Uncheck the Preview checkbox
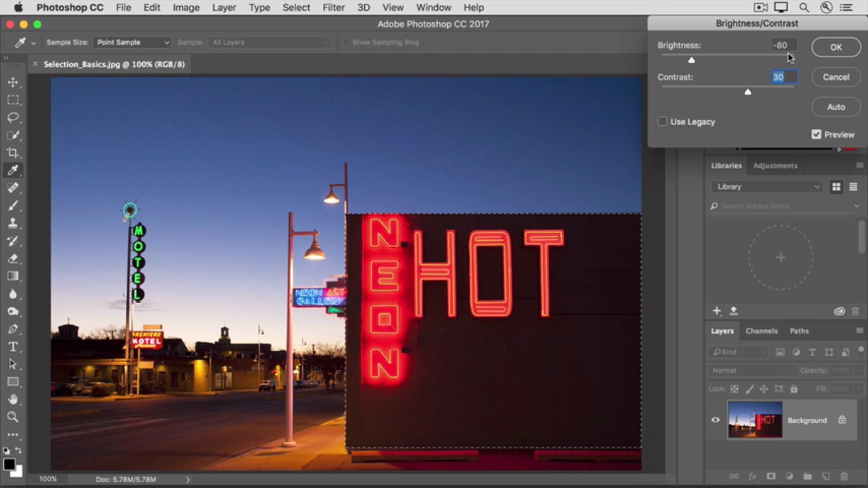Image resolution: width=868 pixels, height=488 pixels. click(817, 134)
